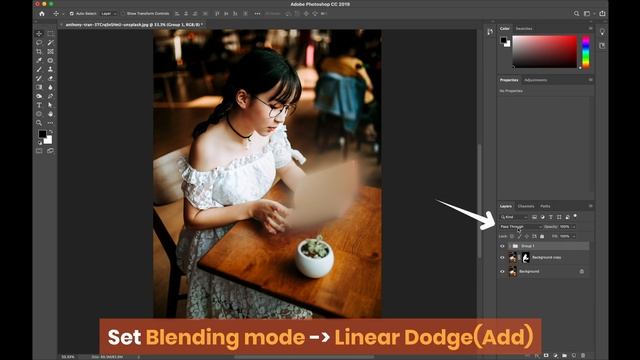Open the Pass Through blending mode dropdown
The width and height of the screenshot is (640, 360).
(x=521, y=227)
